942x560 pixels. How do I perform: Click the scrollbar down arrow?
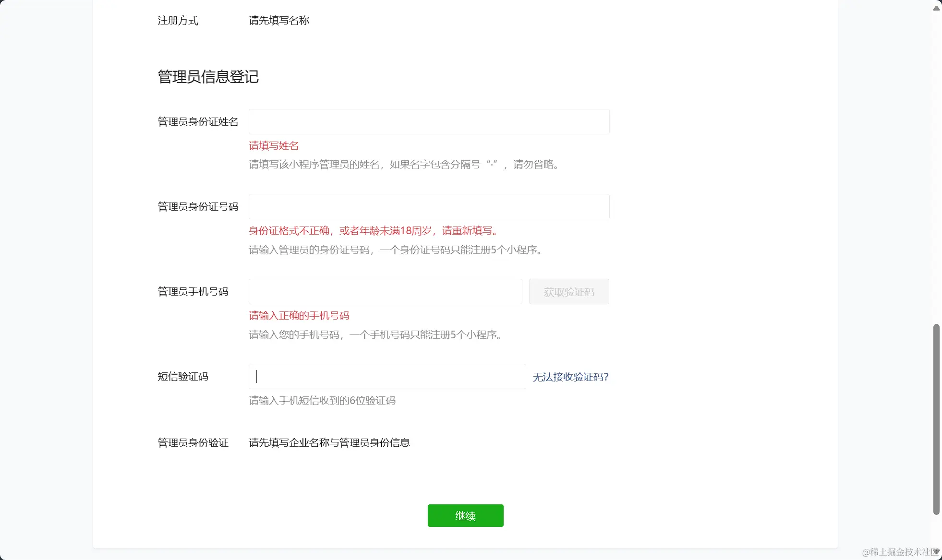pos(936,552)
